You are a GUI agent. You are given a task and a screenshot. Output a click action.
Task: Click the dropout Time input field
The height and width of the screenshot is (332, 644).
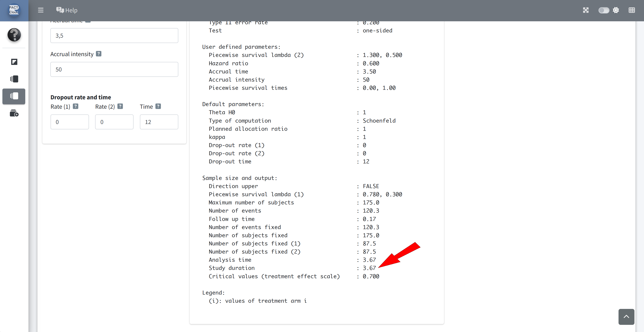point(159,122)
